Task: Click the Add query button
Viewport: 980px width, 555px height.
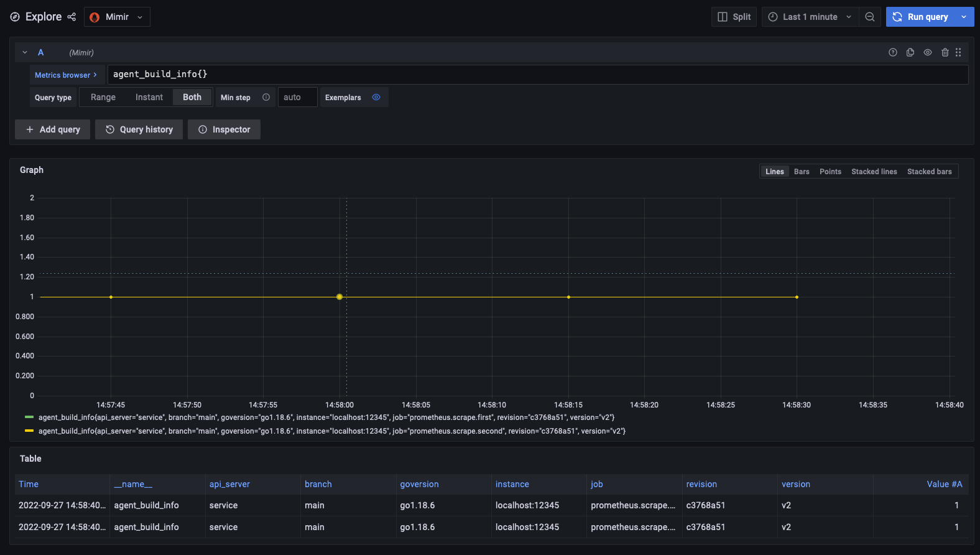Action: tap(53, 129)
